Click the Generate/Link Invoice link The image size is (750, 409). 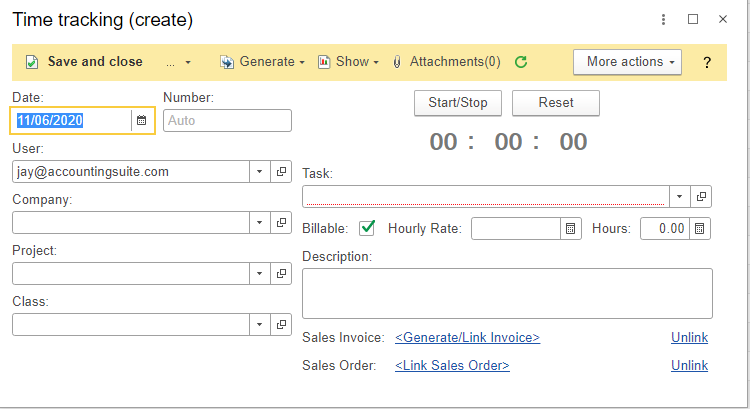point(467,338)
